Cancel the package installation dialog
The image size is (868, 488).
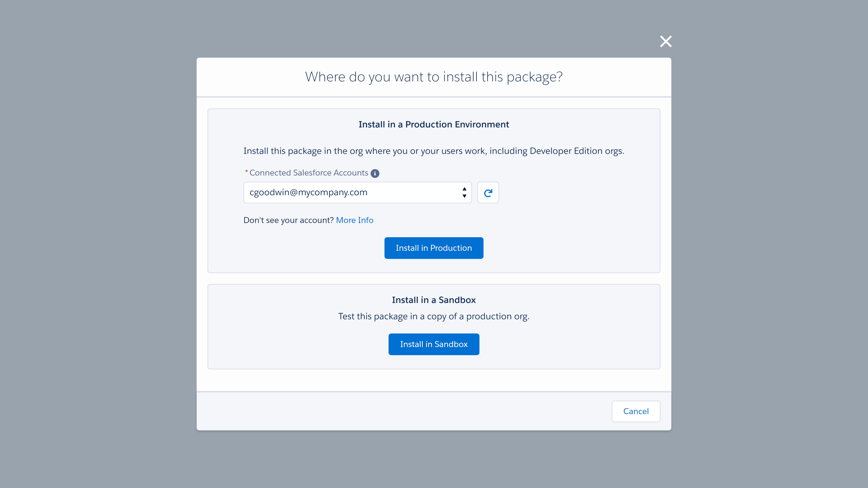pos(636,411)
